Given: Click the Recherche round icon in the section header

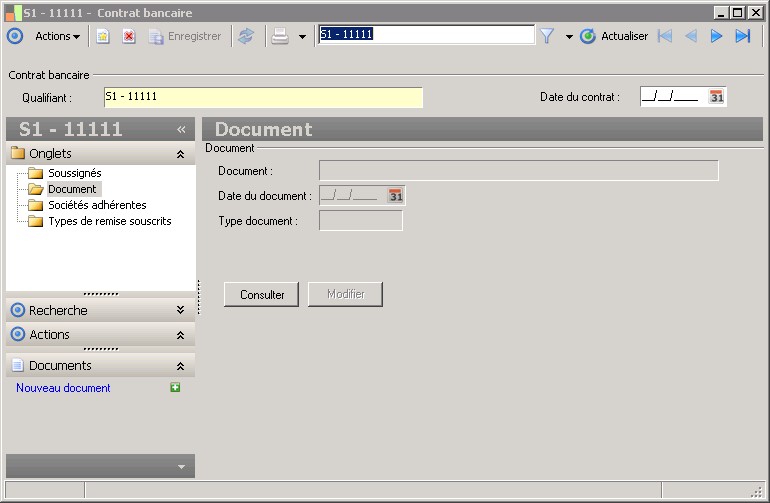Looking at the screenshot, I should 18,310.
